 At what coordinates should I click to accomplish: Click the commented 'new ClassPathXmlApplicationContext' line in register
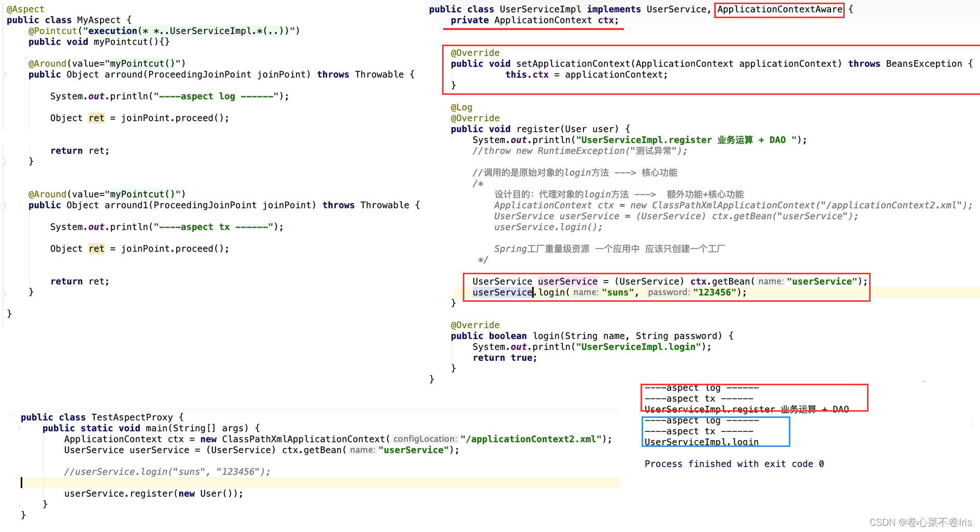tap(733, 205)
